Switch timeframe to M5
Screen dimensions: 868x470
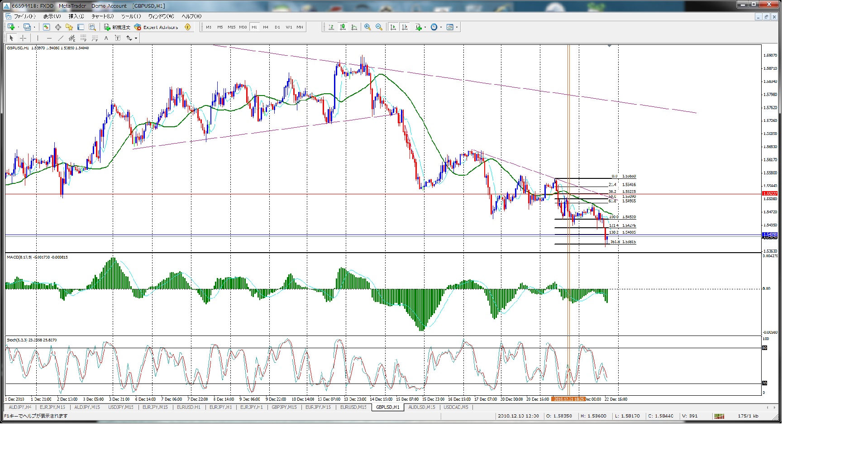click(220, 27)
